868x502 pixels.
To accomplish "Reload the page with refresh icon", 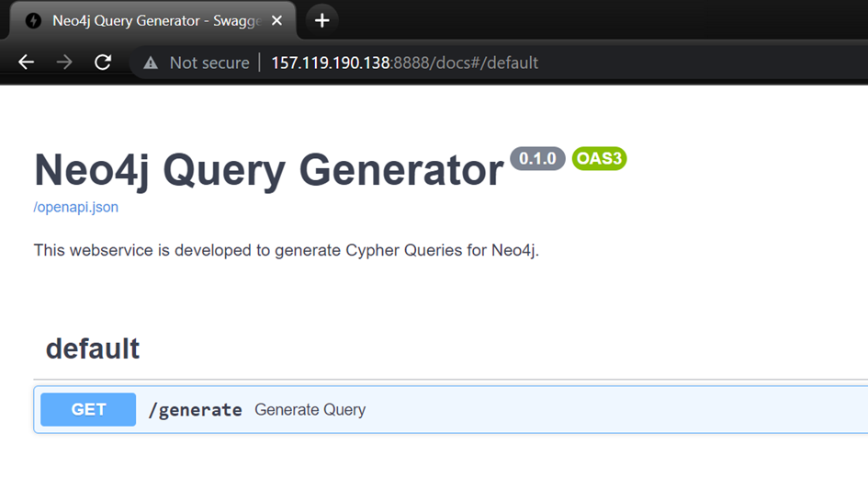I will point(103,62).
